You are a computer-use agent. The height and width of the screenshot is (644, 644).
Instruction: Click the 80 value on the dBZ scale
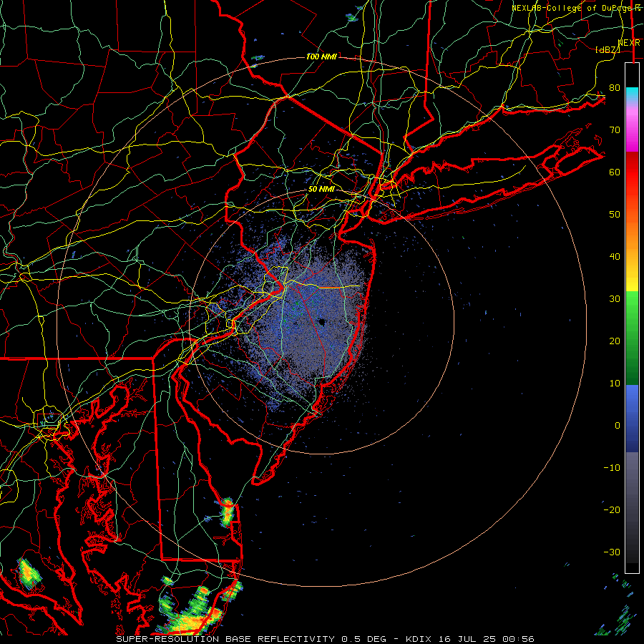coord(615,87)
